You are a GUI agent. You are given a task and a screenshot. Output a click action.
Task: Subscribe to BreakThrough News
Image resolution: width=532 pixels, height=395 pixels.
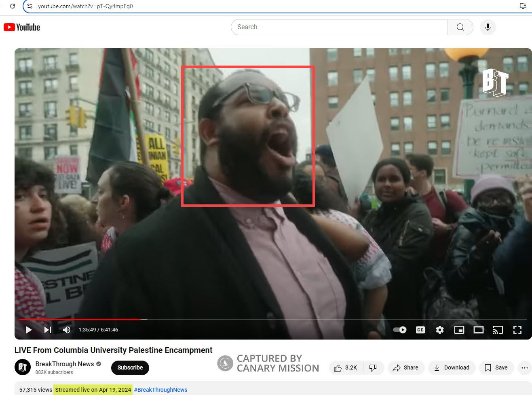[x=130, y=367]
